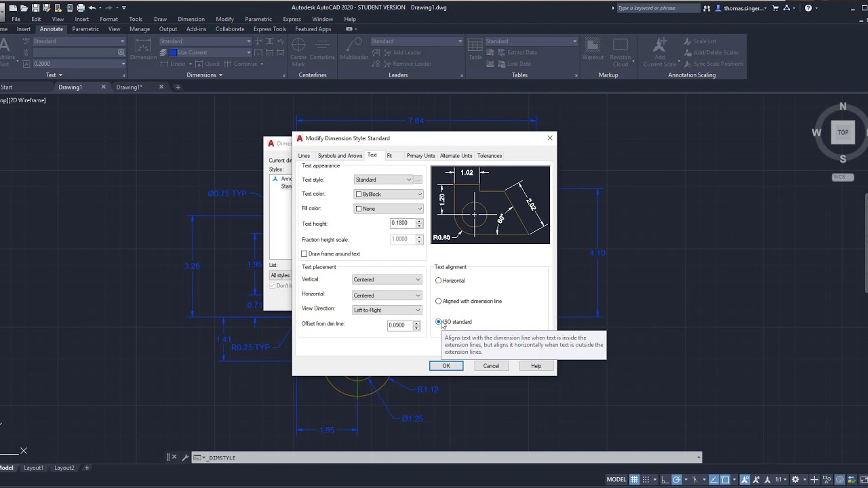Click the keyword search input box
This screenshot has height=488, width=868.
coord(658,8)
